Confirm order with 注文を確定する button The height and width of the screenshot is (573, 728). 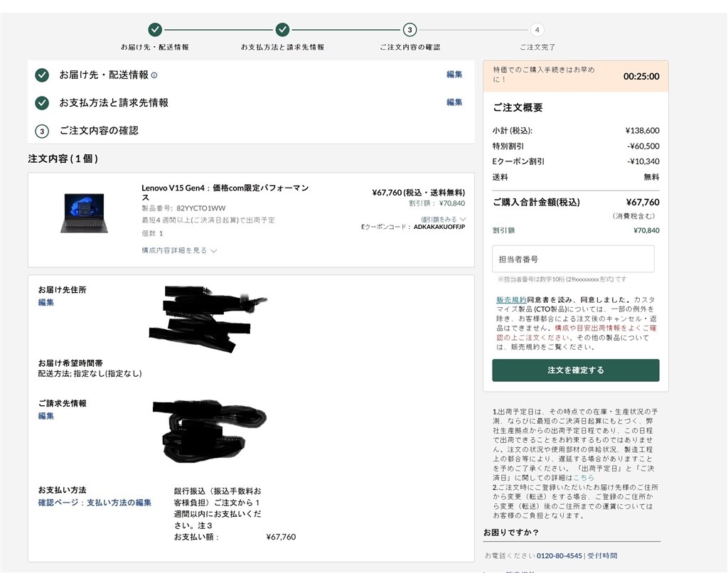tap(576, 370)
